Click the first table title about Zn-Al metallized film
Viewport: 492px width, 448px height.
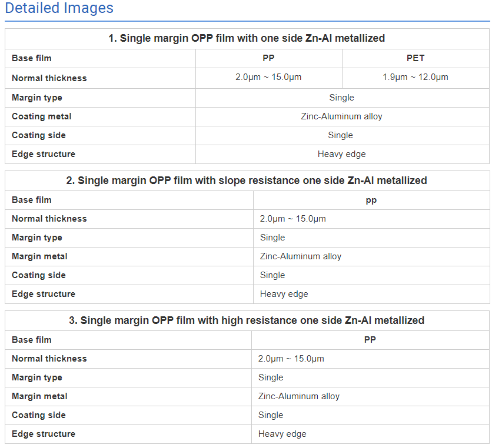(247, 38)
